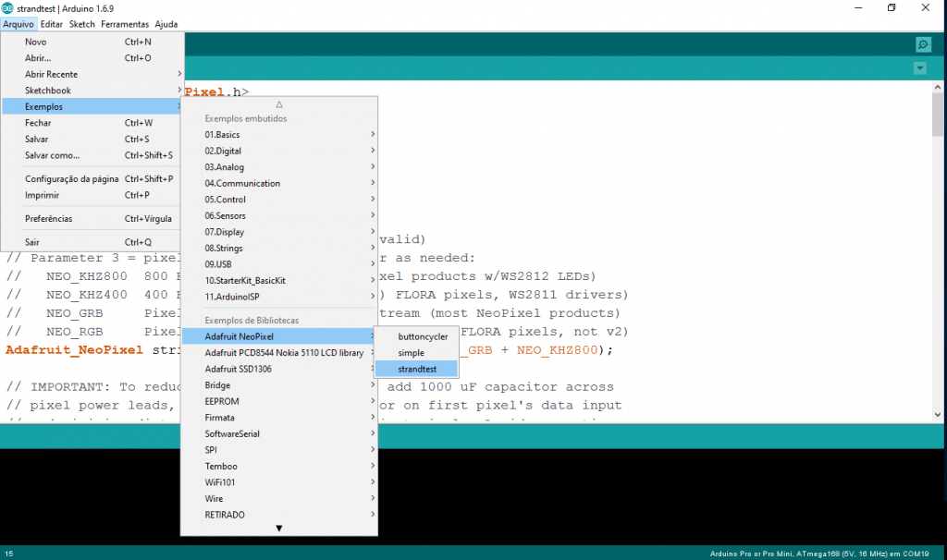Click Salvar menu item
The image size is (947, 560).
(92, 140)
